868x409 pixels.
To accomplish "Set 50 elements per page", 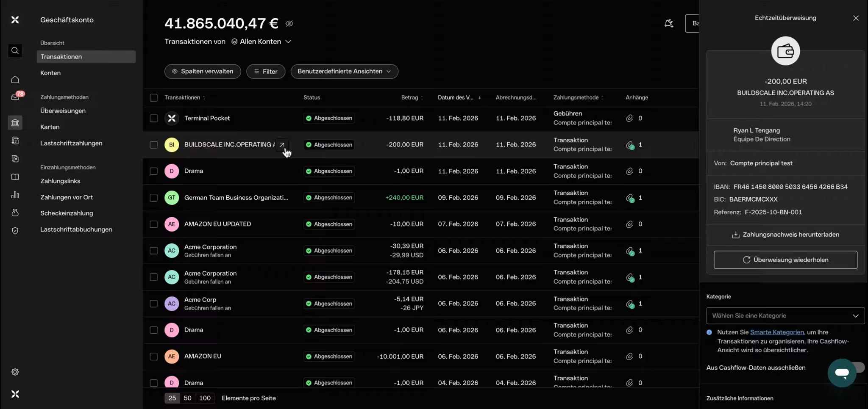I will pos(187,398).
